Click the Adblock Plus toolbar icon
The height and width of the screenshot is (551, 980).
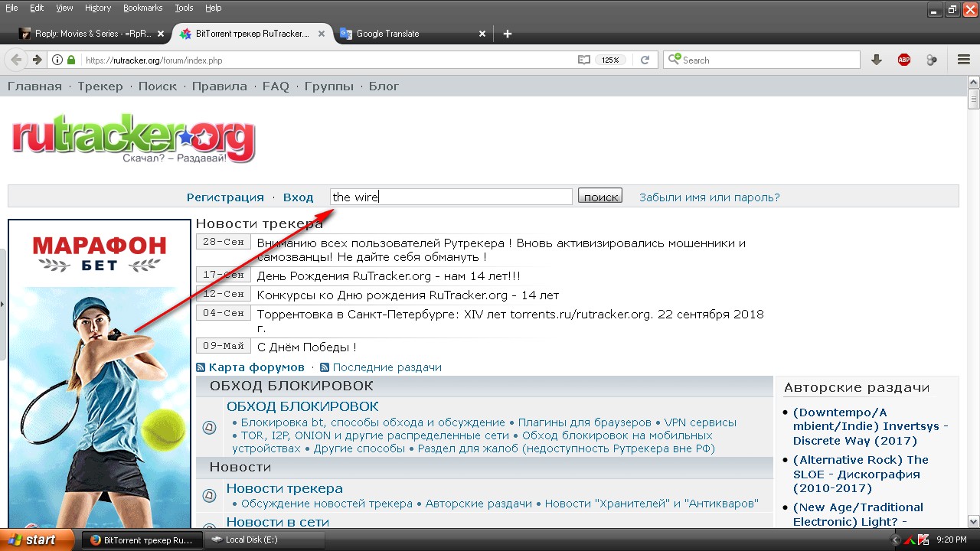point(904,60)
